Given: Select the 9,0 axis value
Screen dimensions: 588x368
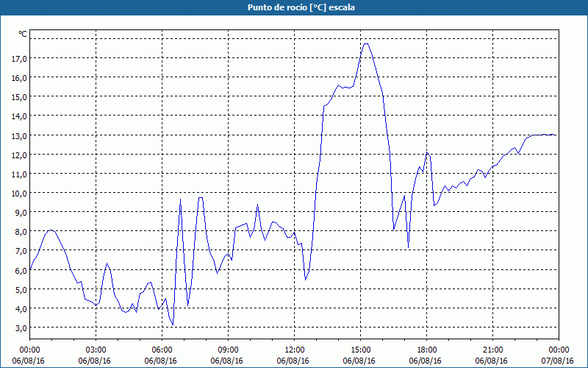Looking at the screenshot, I should coord(21,213).
